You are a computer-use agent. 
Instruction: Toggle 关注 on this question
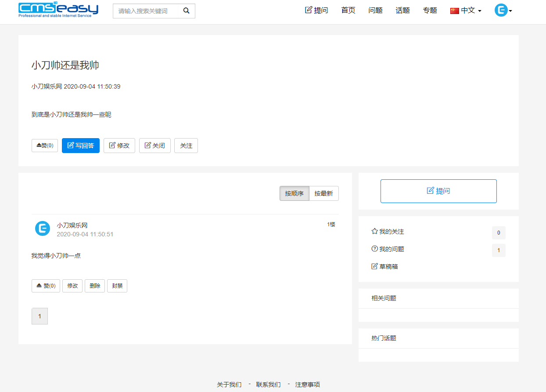coord(186,146)
